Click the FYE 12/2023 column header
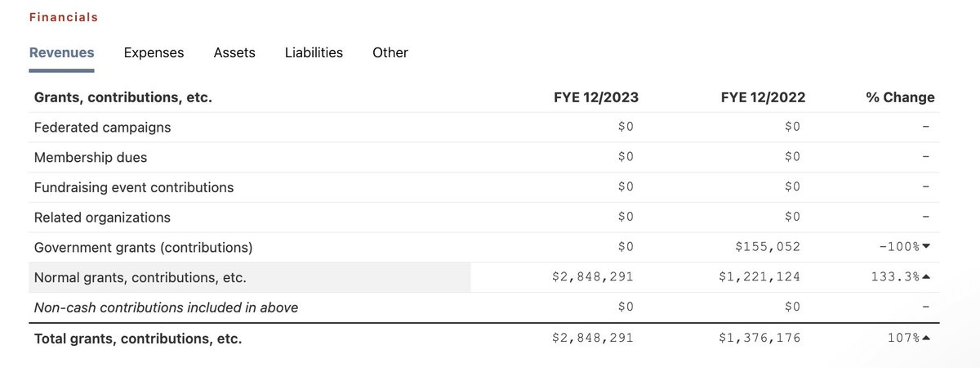980x368 pixels. 595,97
